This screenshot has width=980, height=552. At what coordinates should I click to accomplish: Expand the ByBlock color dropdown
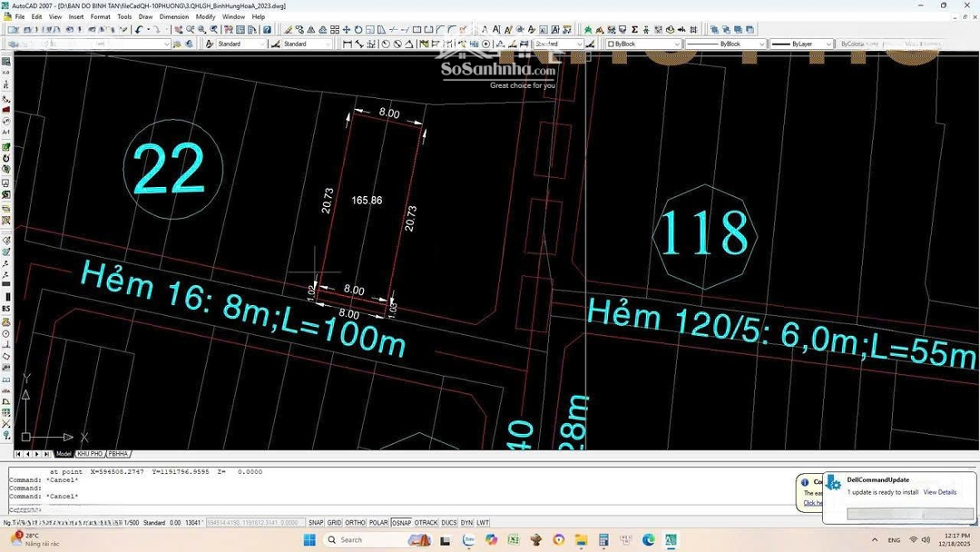tap(676, 44)
